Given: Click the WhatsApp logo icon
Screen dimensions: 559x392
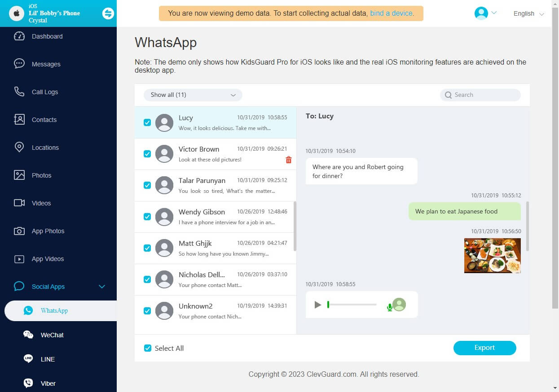Looking at the screenshot, I should (x=28, y=310).
